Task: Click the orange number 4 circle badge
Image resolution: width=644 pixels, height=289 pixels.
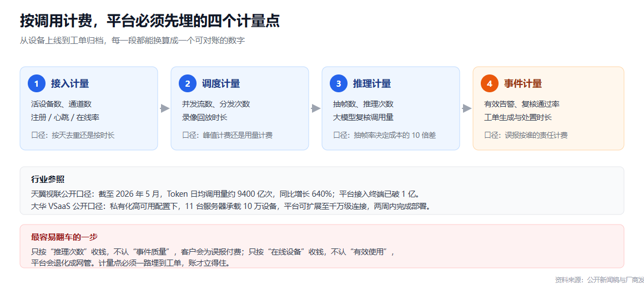Action: pos(490,84)
